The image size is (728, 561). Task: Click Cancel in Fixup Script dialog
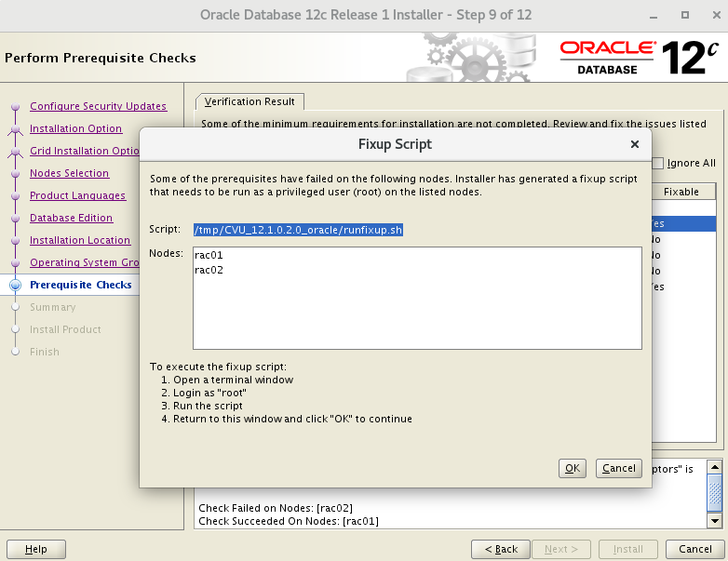(x=619, y=468)
